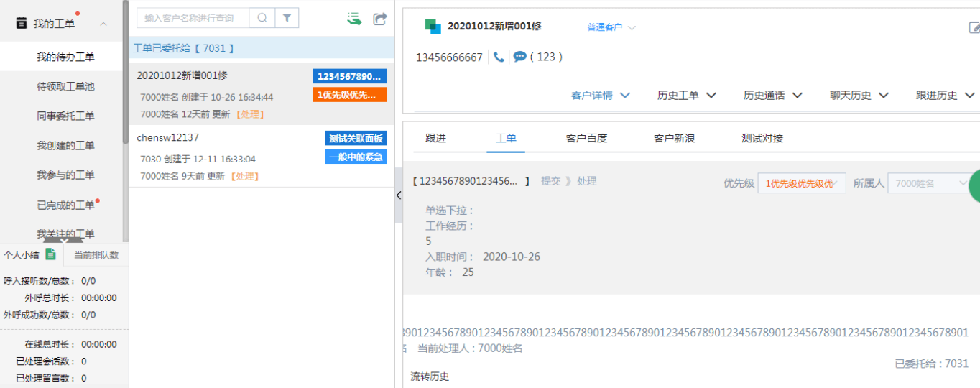The image size is (980, 388).
Task: Open 我关注的工单
Action: coord(65,234)
